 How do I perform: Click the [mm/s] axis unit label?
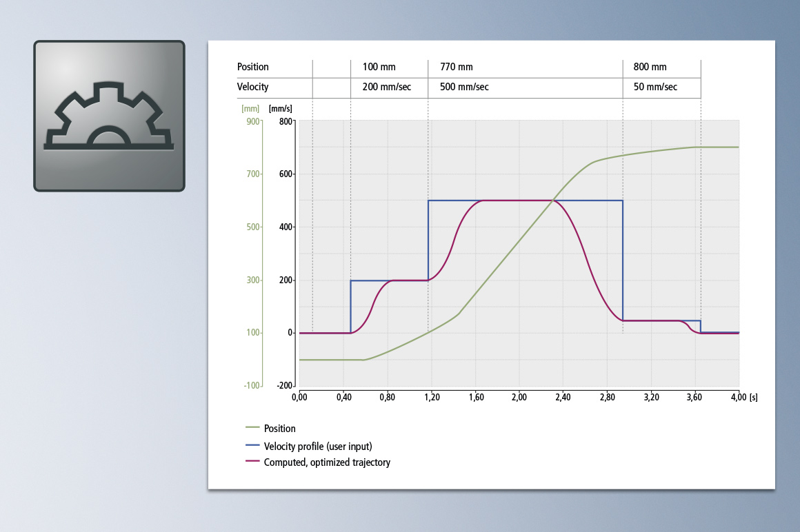pyautogui.click(x=281, y=108)
